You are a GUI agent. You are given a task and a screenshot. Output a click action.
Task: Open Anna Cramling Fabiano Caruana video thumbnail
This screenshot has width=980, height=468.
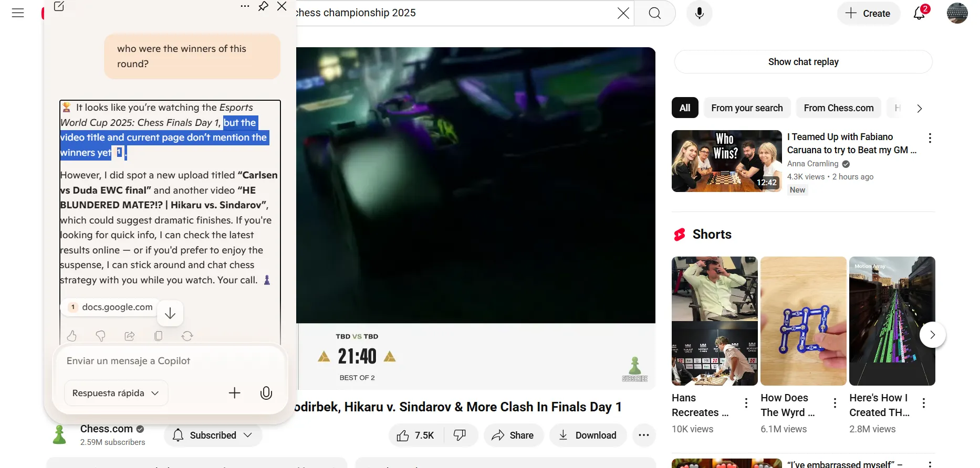tap(726, 161)
